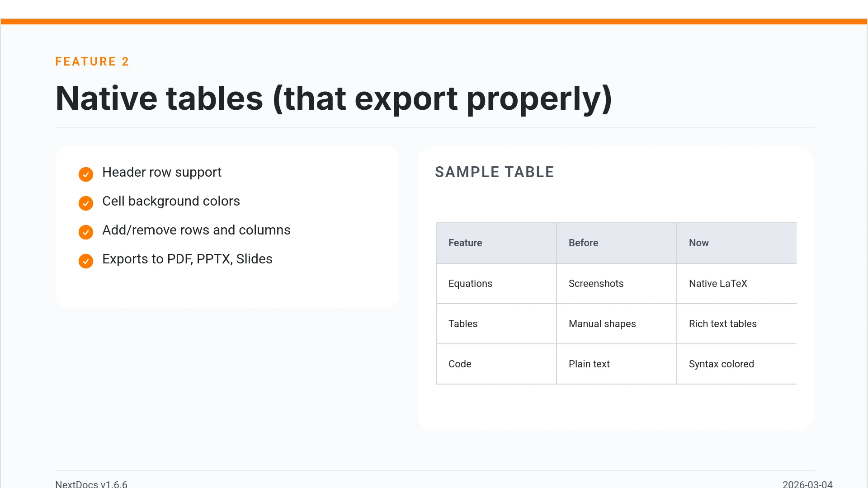Click the checkmark beside Exports to PDF, PPTX, Slides
Viewport: 868px width, 488px height.
[86, 261]
